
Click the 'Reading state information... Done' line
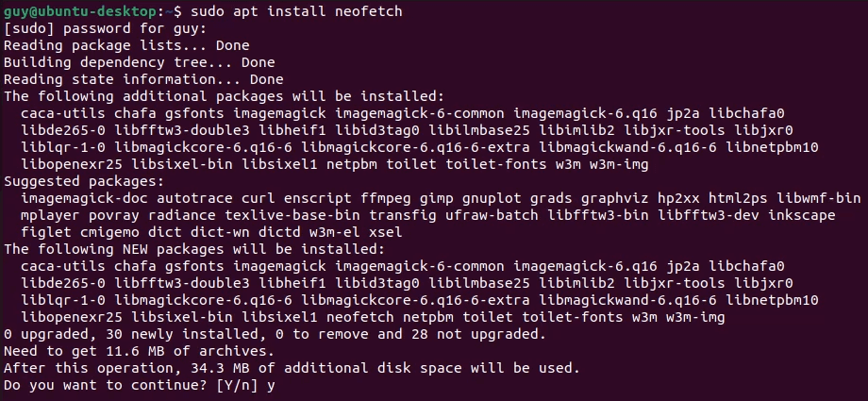(x=143, y=79)
